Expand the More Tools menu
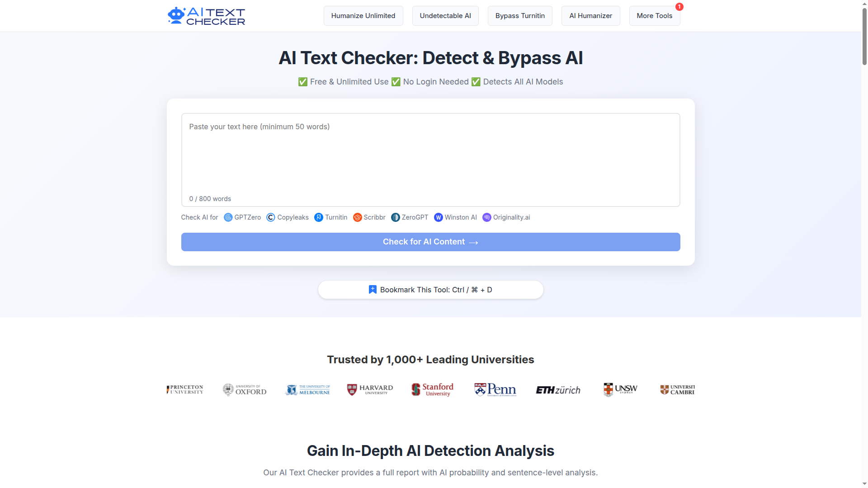The height and width of the screenshot is (488, 868). pyautogui.click(x=654, y=16)
